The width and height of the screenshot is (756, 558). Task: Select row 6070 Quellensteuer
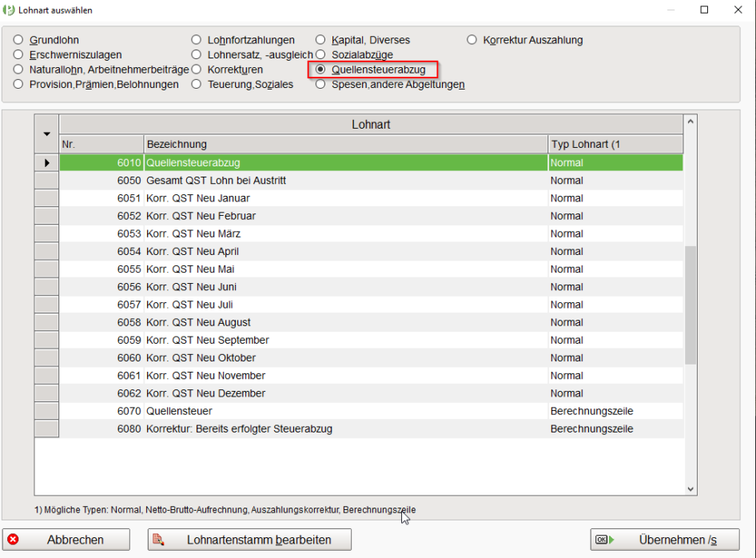372,411
